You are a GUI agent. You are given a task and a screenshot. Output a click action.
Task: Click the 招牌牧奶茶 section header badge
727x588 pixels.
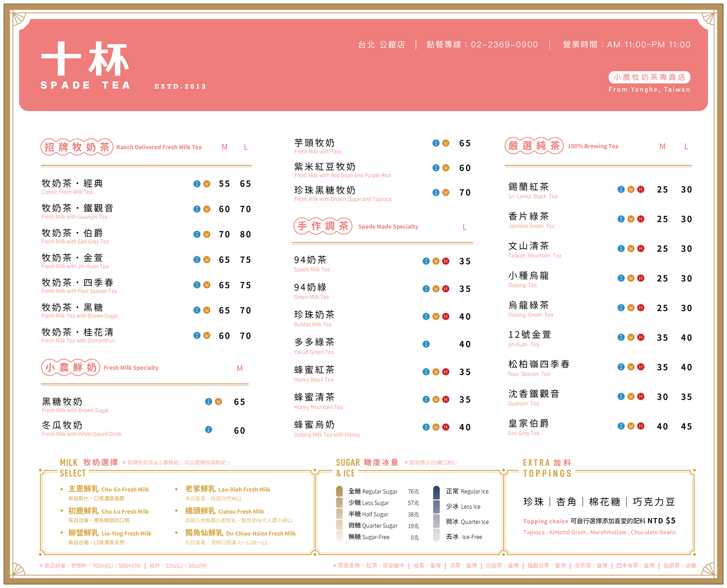[77, 147]
